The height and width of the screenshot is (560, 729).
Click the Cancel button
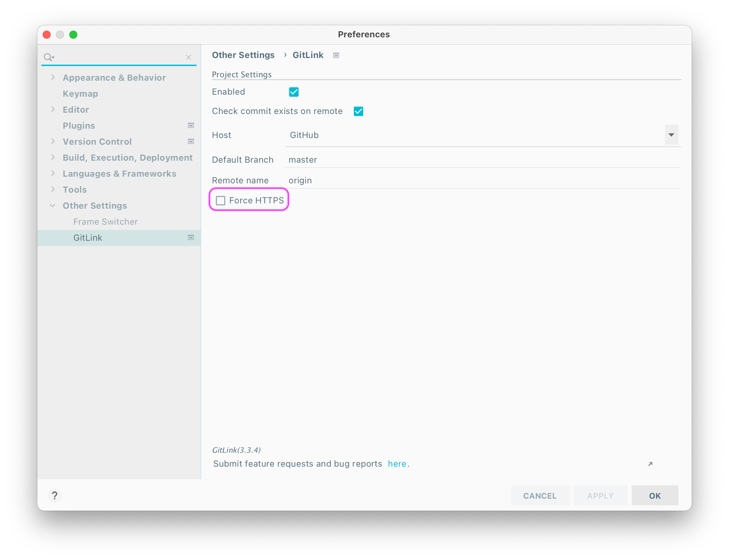click(540, 496)
